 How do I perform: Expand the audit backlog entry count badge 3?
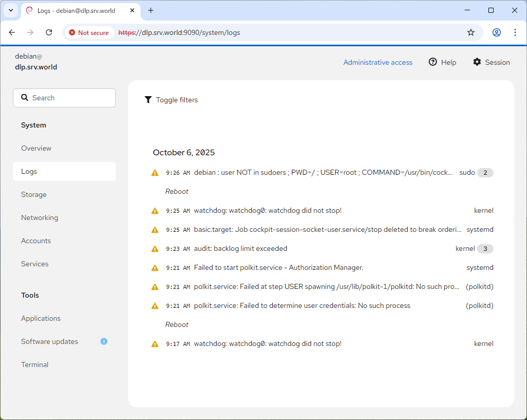pos(485,249)
